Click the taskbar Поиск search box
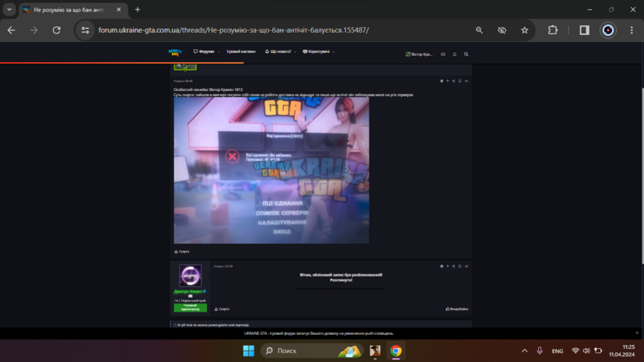Screen dimensions: 644x362 click(x=312, y=351)
